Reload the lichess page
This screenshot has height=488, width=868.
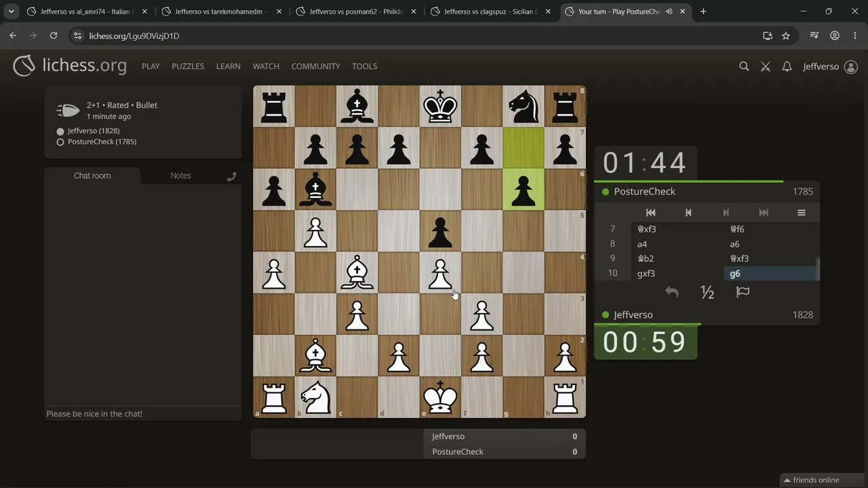click(53, 36)
